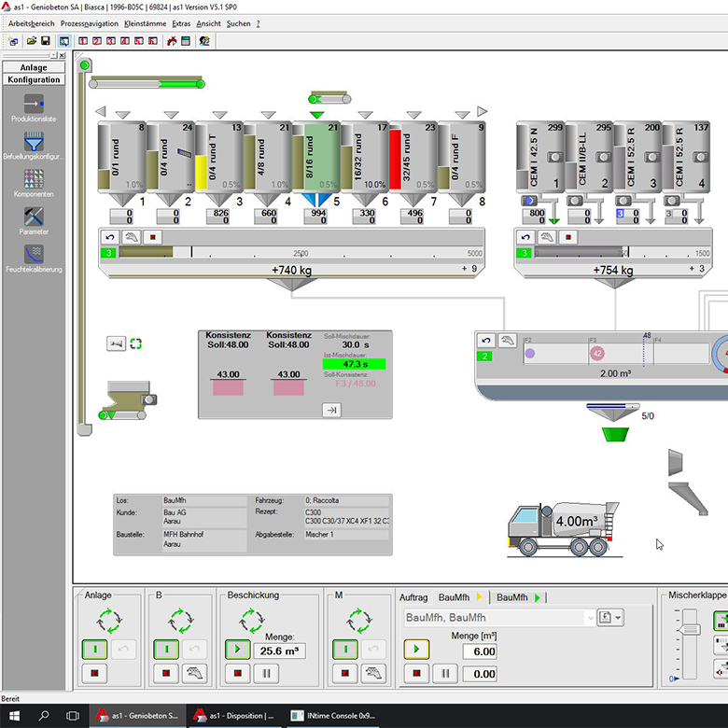The height and width of the screenshot is (728, 728).
Task: Open Feuchtekalibrierung in the sidebar
Action: (x=34, y=254)
